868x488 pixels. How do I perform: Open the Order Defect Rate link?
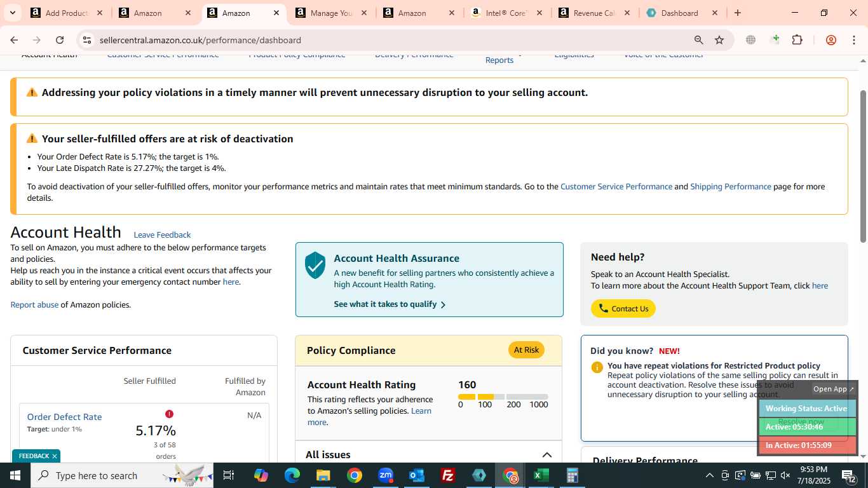click(x=64, y=417)
